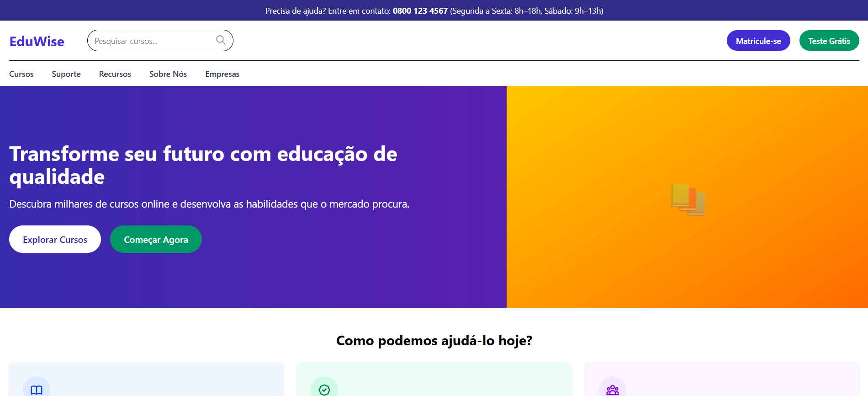This screenshot has width=868, height=396.
Task: Open the Cursos navigation menu
Action: pyautogui.click(x=21, y=74)
